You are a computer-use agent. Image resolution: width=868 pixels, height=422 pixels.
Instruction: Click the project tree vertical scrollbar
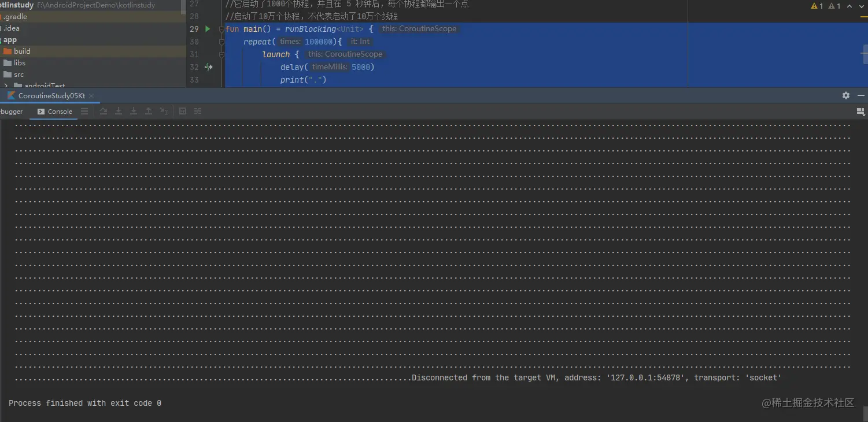click(x=183, y=8)
